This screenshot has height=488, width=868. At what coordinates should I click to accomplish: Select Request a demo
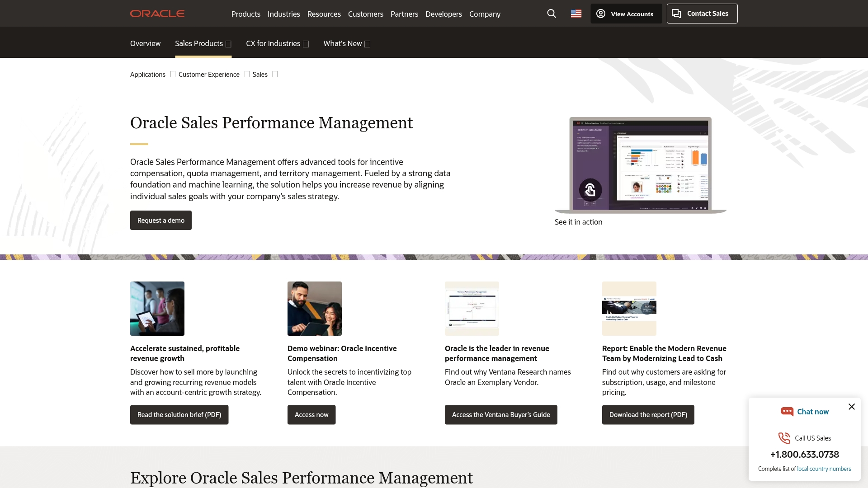pyautogui.click(x=160, y=220)
